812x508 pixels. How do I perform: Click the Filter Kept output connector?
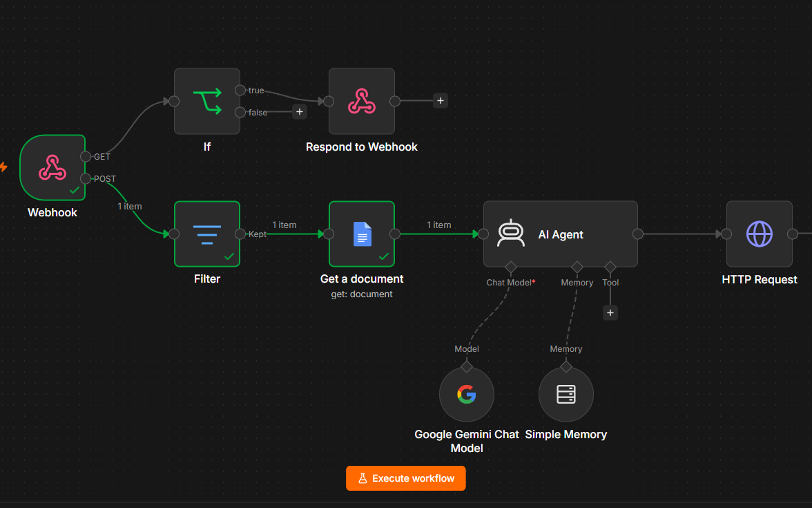[x=240, y=234]
